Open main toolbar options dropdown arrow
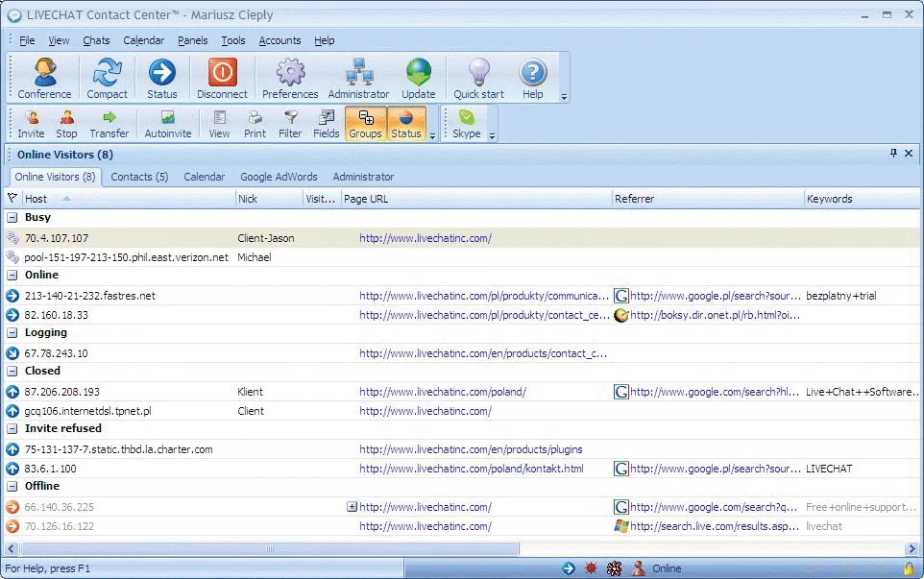Image resolution: width=924 pixels, height=579 pixels. coord(564,97)
